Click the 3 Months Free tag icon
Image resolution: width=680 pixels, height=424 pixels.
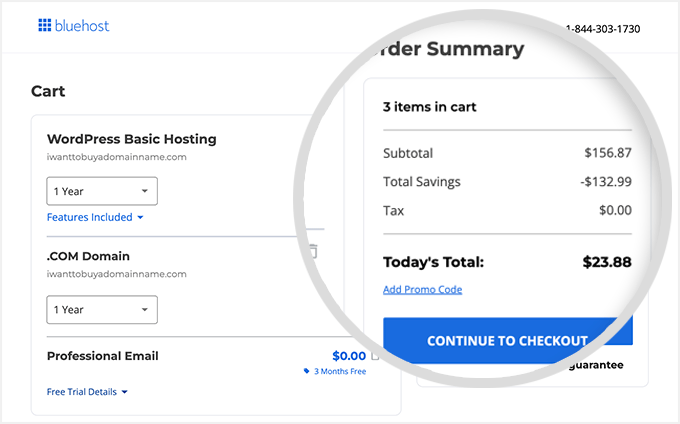click(x=307, y=372)
